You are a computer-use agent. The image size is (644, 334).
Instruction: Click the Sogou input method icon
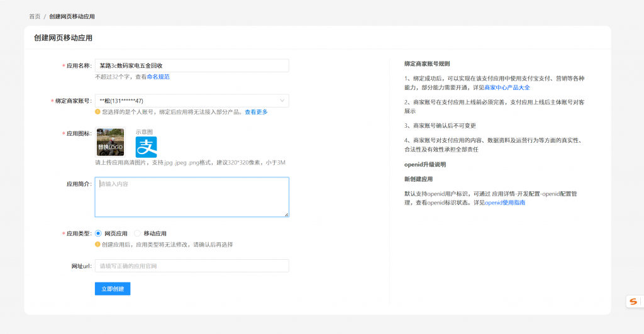point(633,302)
